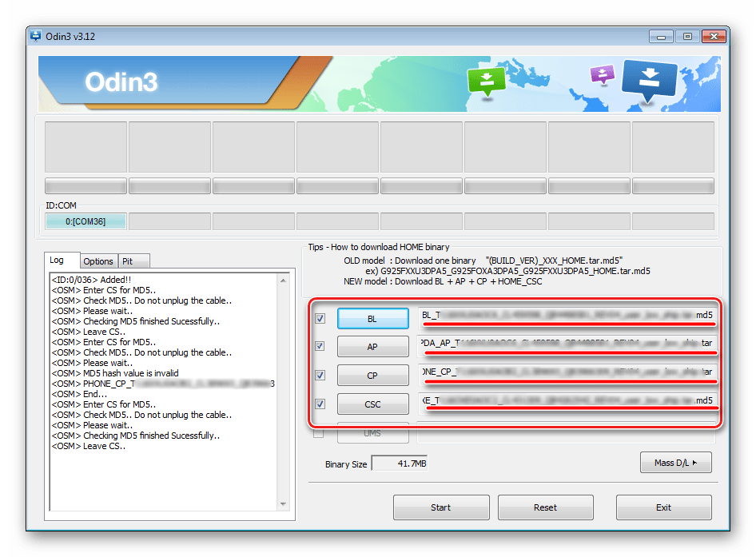Close the Odin3 v3.12 window
756x557 pixels.
[714, 36]
